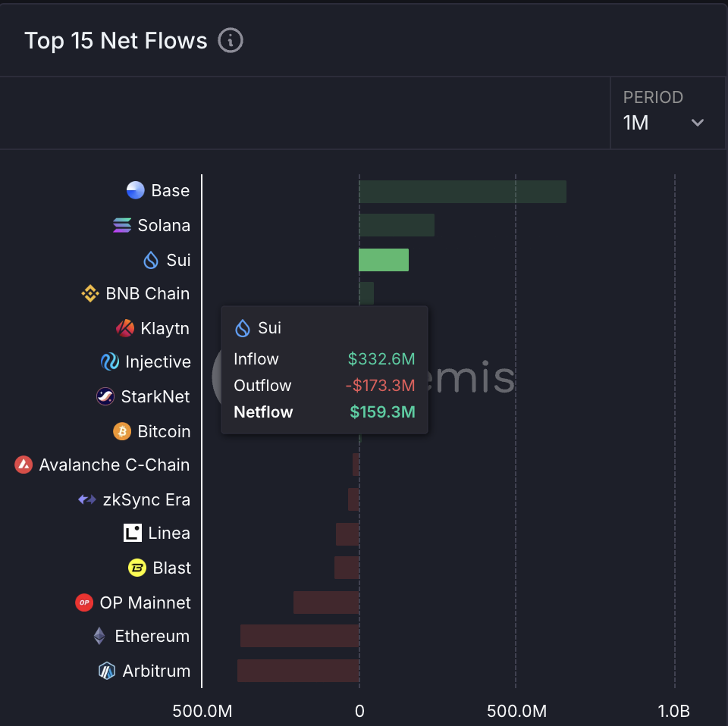Click the OP Mainnet red logo icon
This screenshot has height=726, width=728.
pos(84,602)
